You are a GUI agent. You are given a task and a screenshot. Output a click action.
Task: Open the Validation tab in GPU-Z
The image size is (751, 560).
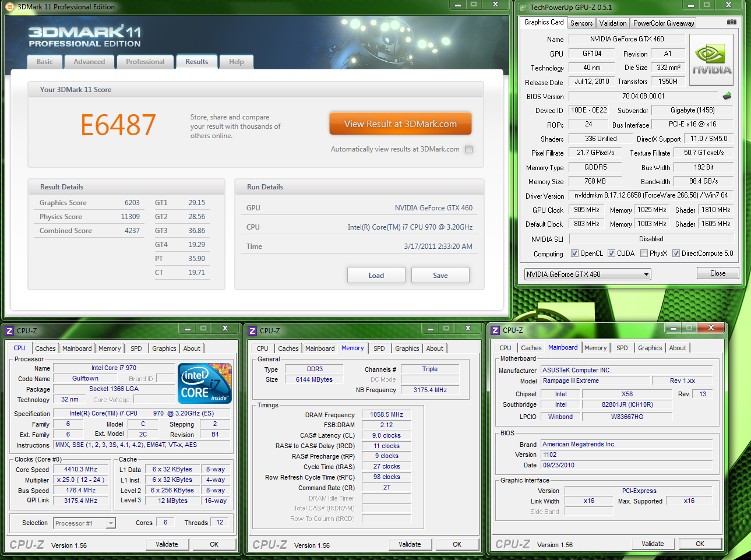click(x=613, y=23)
